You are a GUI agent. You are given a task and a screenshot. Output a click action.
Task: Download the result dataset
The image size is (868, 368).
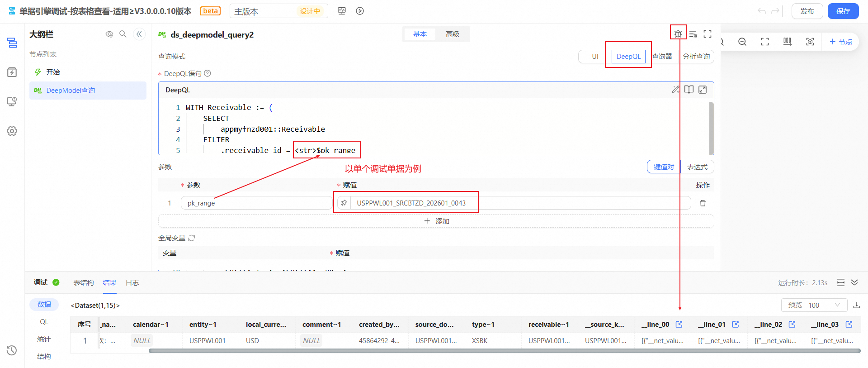[x=856, y=305]
